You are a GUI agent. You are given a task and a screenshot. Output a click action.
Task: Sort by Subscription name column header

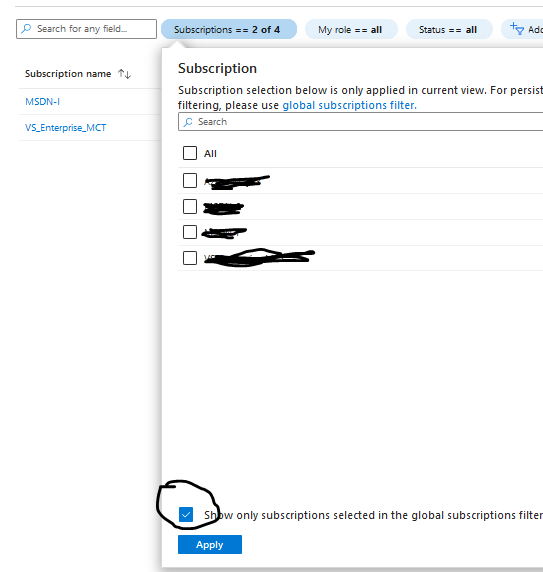[x=68, y=74]
